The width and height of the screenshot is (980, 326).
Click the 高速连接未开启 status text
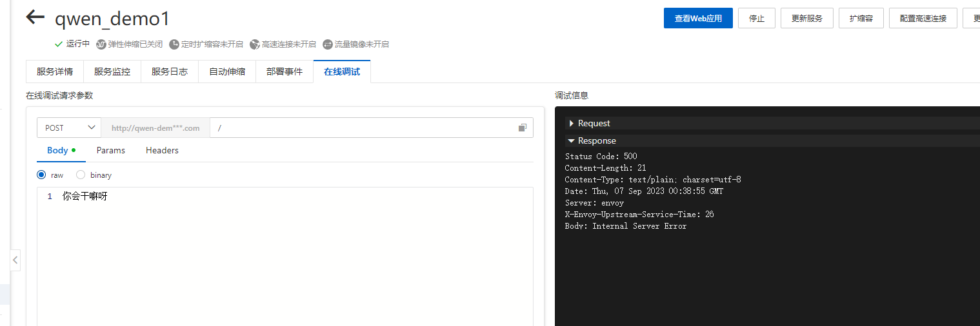click(x=289, y=44)
